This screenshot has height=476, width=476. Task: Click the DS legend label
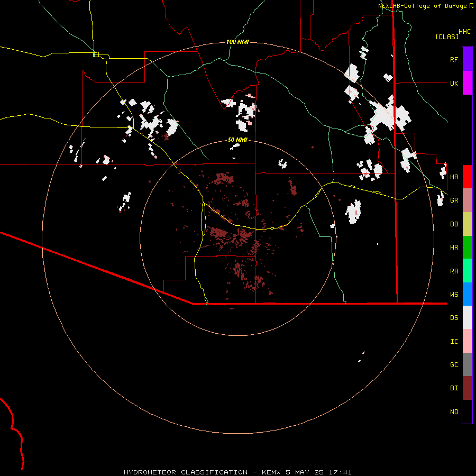pyautogui.click(x=454, y=318)
